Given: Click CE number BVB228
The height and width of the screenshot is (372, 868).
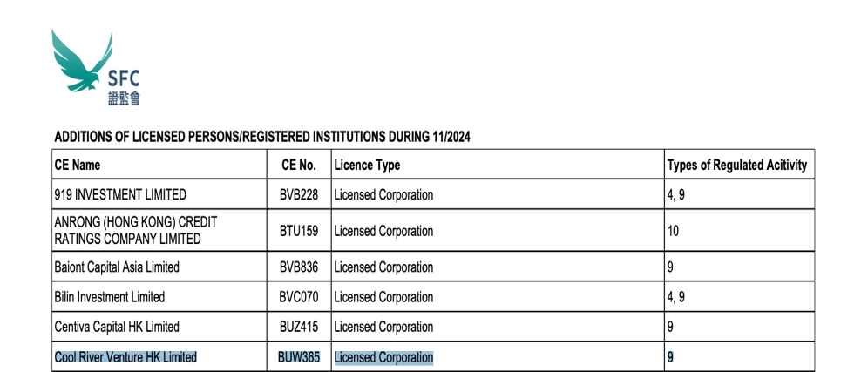Looking at the screenshot, I should 299,195.
